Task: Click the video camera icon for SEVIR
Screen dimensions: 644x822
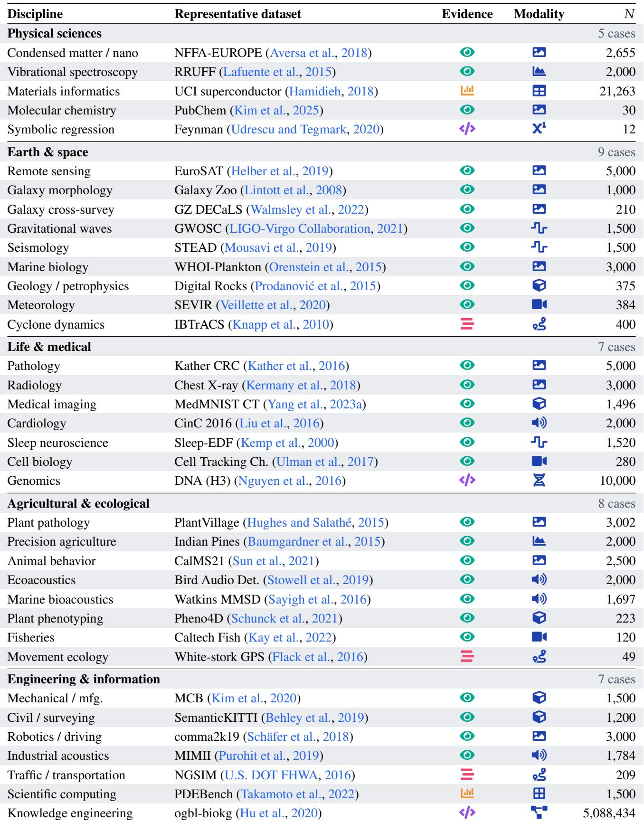Action: [539, 304]
